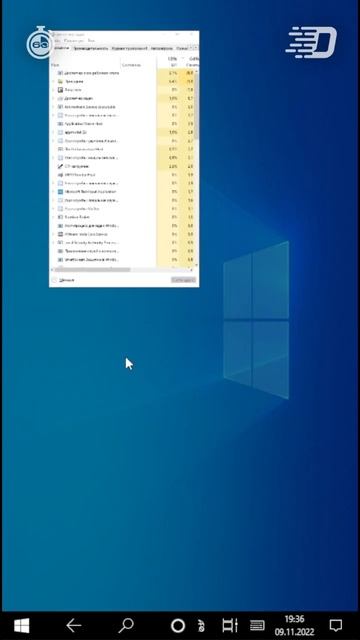The height and width of the screenshot is (640, 360).
Task: Open the Файл menu in Task Manager
Action: click(56, 41)
